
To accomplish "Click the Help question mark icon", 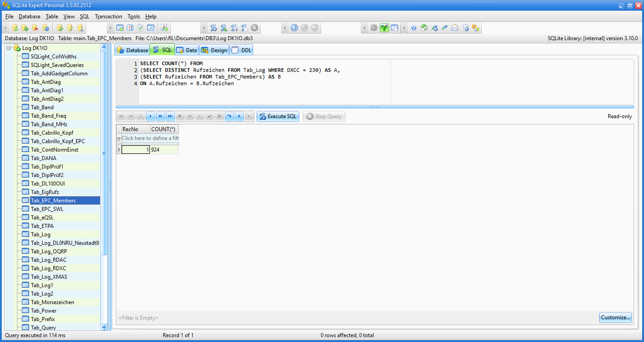I will [x=414, y=28].
